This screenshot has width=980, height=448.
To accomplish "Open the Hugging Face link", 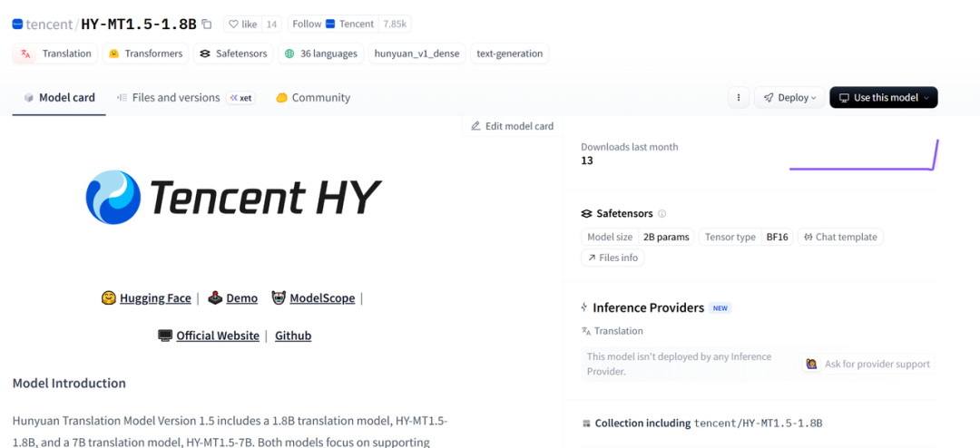I will click(155, 298).
